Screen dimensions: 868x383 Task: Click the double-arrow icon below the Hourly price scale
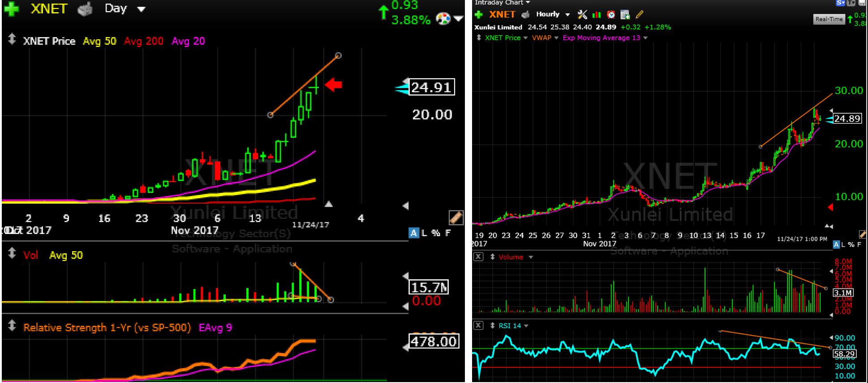pyautogui.click(x=829, y=226)
